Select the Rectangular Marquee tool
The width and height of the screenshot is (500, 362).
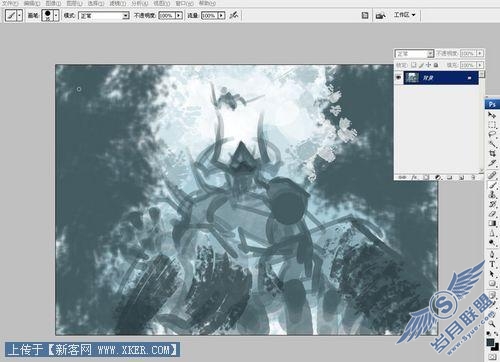coord(492,125)
